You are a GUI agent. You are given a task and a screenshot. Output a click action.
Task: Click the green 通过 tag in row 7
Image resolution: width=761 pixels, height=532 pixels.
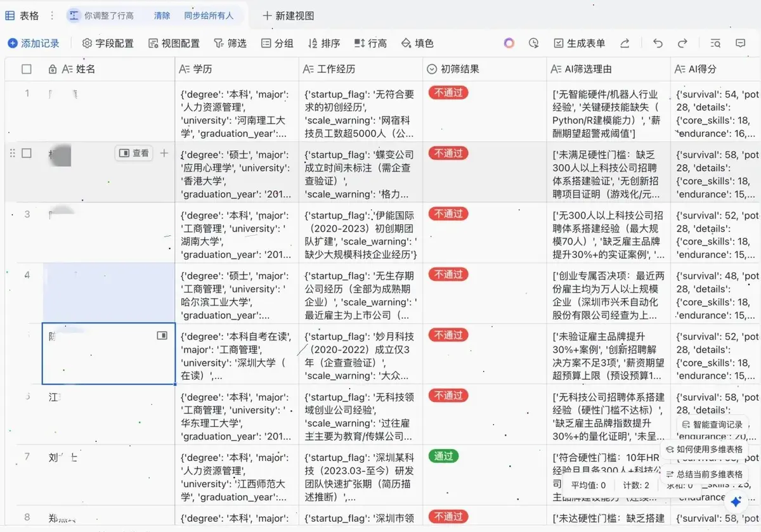[x=443, y=456]
